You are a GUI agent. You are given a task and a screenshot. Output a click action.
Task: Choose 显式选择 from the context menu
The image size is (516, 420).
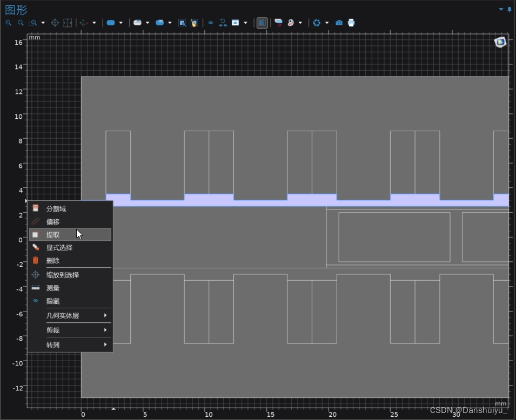pyautogui.click(x=70, y=248)
